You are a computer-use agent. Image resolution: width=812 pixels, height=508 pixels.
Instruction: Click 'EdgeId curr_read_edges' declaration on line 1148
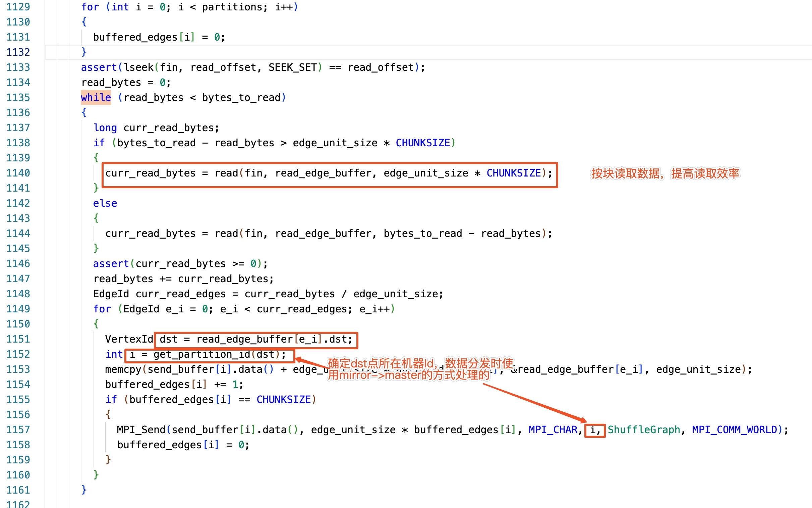coord(160,294)
